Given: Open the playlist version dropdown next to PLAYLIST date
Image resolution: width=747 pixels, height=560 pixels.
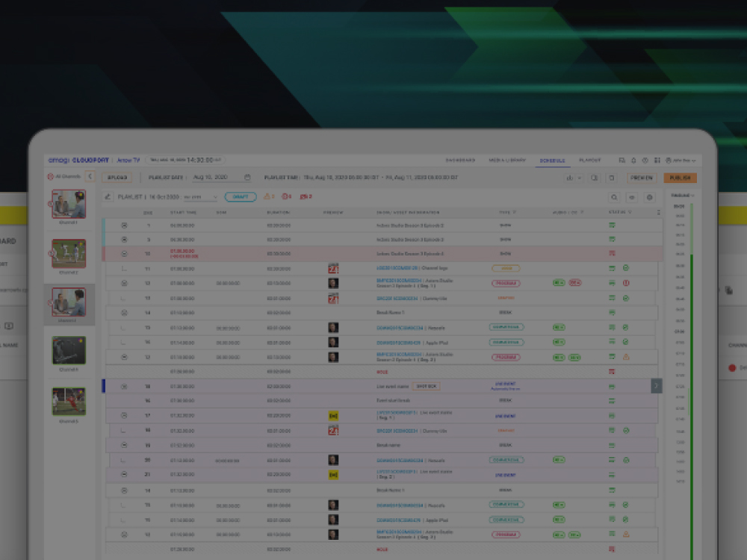Looking at the screenshot, I should click(200, 197).
